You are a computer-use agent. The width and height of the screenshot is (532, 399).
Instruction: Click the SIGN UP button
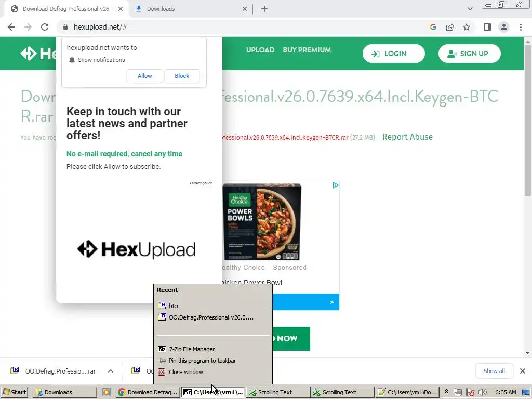point(469,54)
